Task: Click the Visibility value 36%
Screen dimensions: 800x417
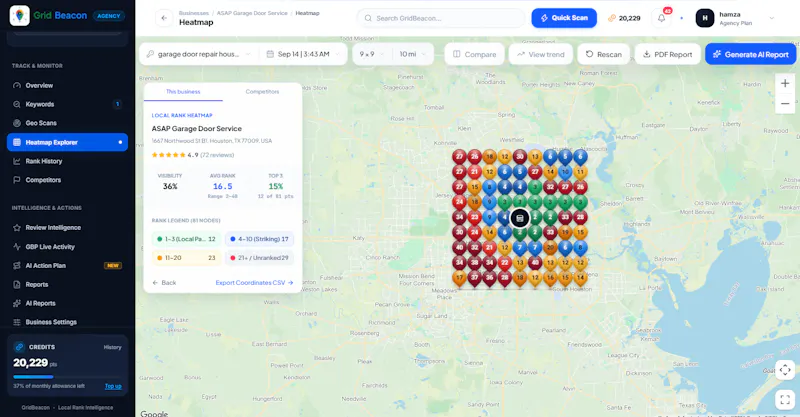Action: click(170, 186)
